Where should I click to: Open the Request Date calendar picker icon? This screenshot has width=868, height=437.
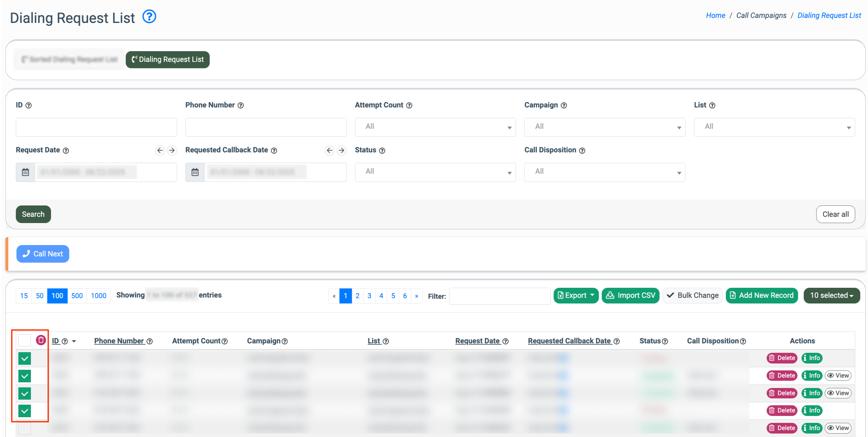(x=26, y=172)
